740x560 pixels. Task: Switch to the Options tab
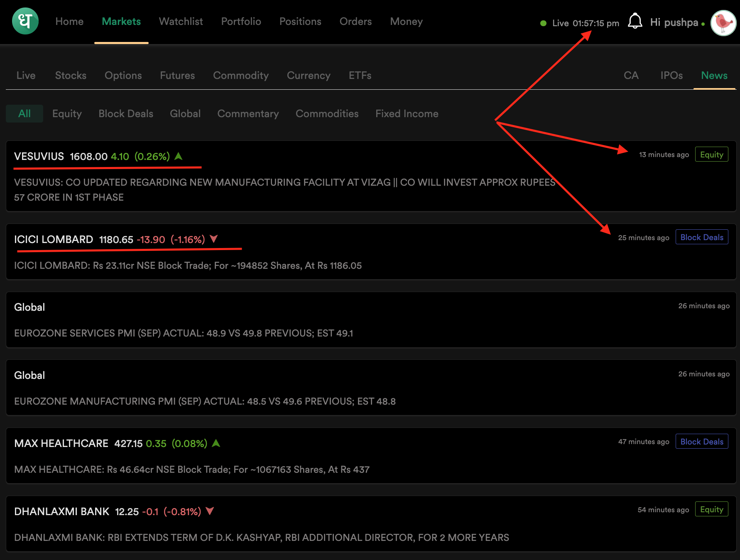point(123,75)
